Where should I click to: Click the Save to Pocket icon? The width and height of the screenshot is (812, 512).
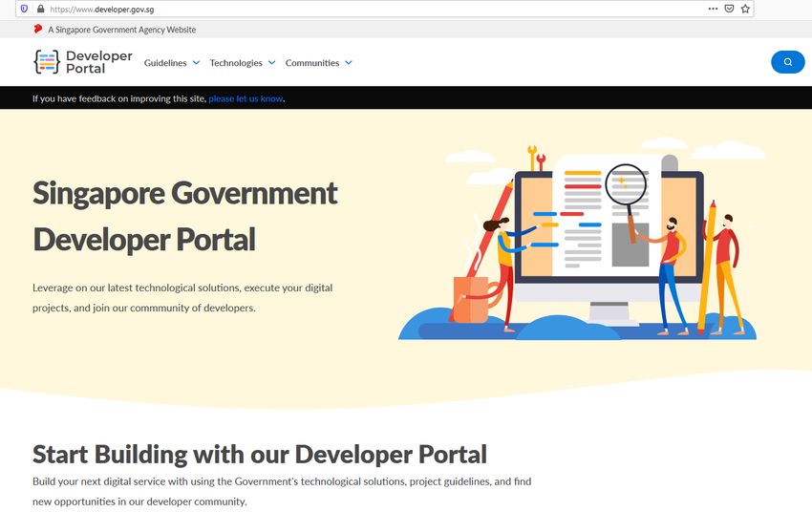729,9
